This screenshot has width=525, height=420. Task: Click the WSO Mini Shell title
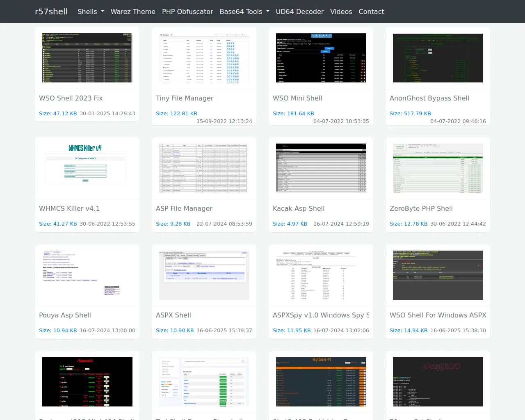click(x=297, y=98)
